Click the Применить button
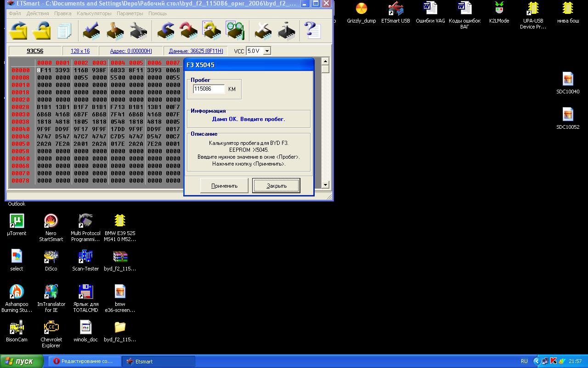This screenshot has width=588, height=368. (225, 186)
